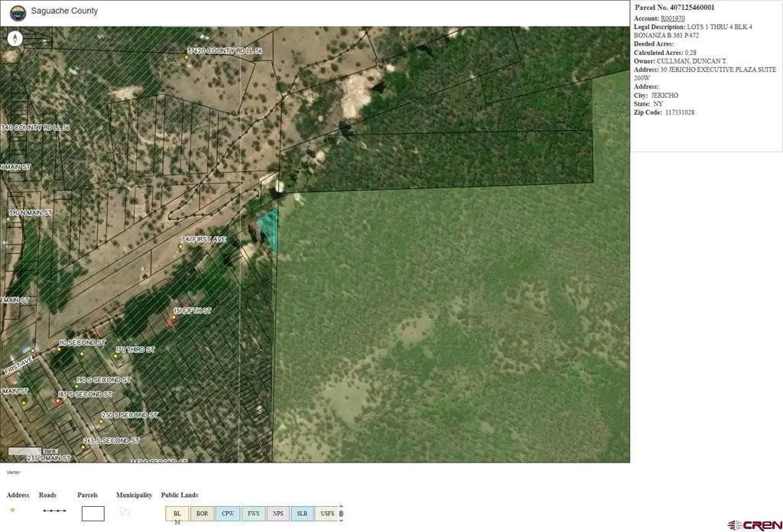Screen dimensions: 783x532
Task: Click the CREN logo
Action: click(x=755, y=525)
